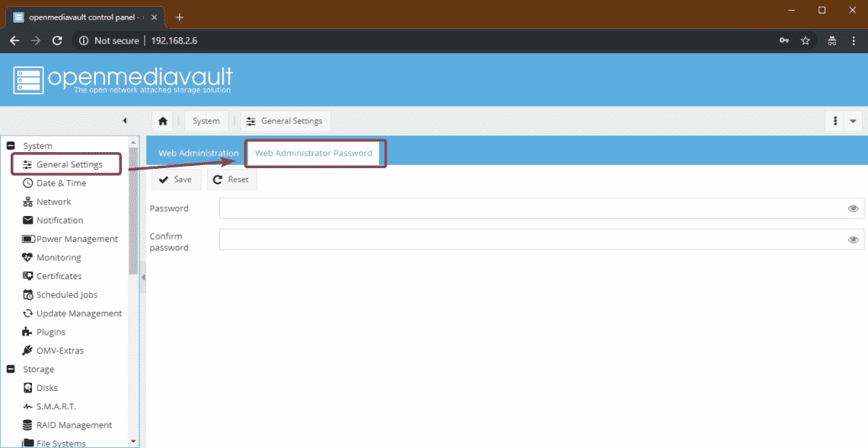This screenshot has width=868, height=448.
Task: Open Date & Time settings
Action: [54, 183]
